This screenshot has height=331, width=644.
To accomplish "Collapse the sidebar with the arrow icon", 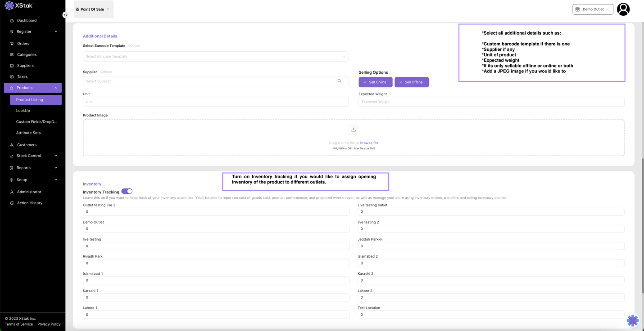I will tap(66, 15).
